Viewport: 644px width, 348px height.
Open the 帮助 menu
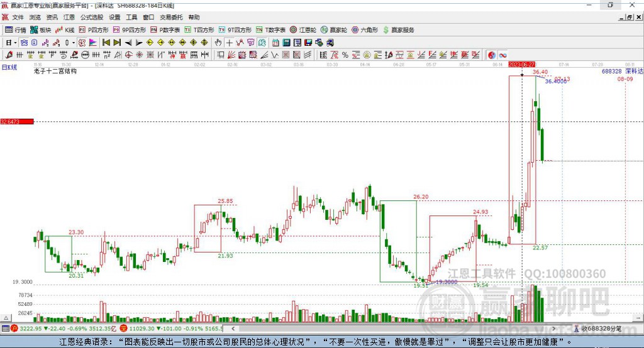point(194,17)
